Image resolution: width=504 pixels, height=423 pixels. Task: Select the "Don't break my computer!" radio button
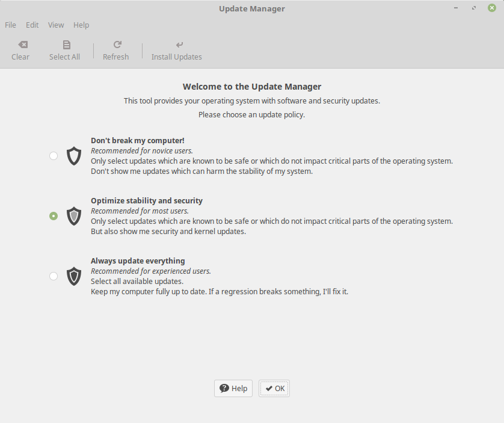click(x=54, y=156)
